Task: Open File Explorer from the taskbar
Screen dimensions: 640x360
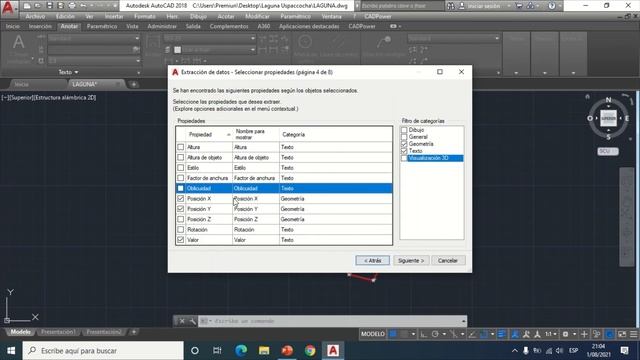Action: click(264, 350)
